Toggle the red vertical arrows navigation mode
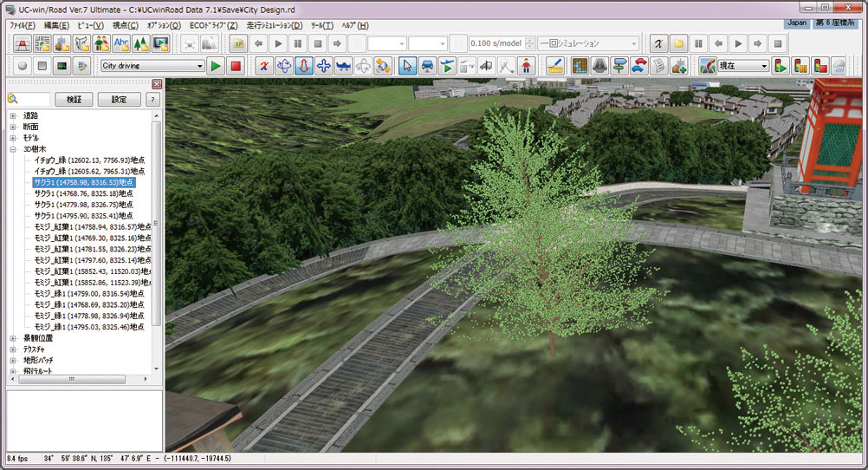 304,66
